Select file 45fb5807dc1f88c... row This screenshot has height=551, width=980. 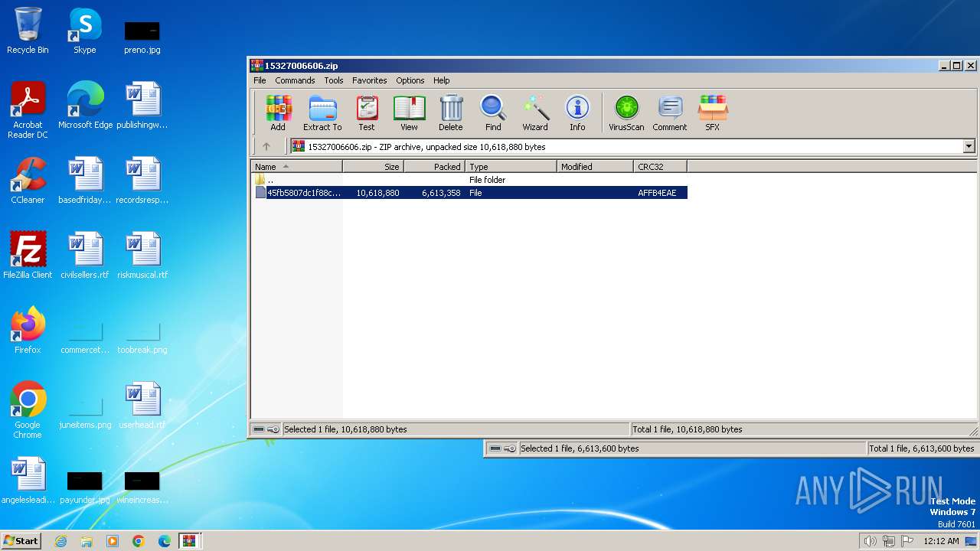coord(469,193)
